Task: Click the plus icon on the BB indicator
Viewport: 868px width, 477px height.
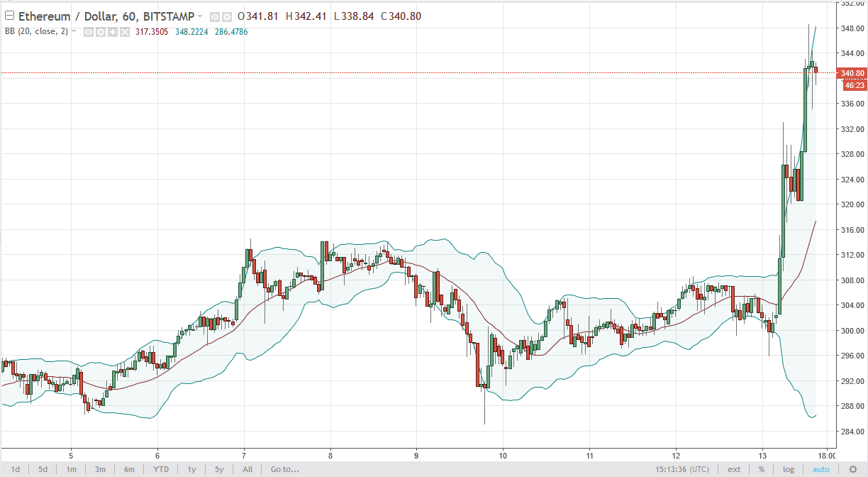Action: 112,32
